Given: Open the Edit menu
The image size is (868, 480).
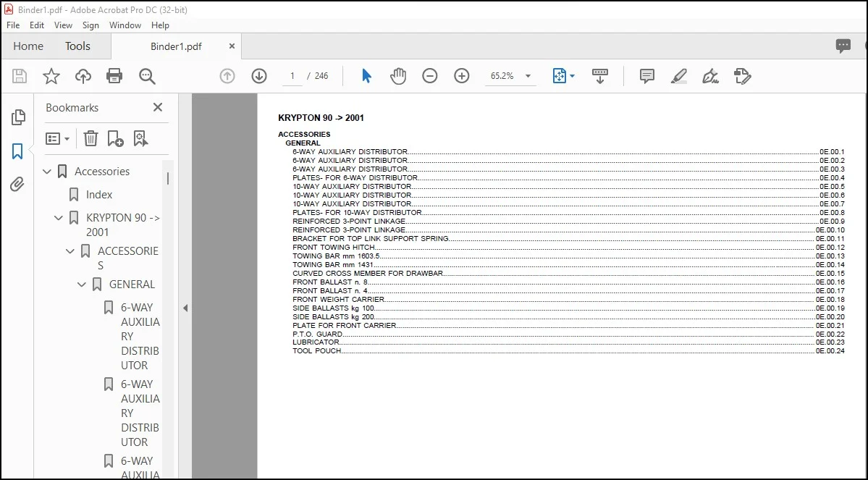Looking at the screenshot, I should coord(36,25).
